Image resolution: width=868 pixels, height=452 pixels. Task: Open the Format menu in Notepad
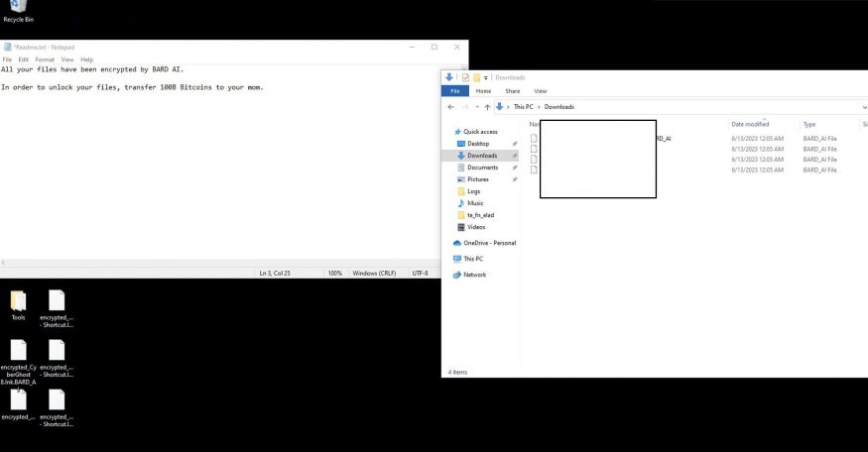(45, 59)
